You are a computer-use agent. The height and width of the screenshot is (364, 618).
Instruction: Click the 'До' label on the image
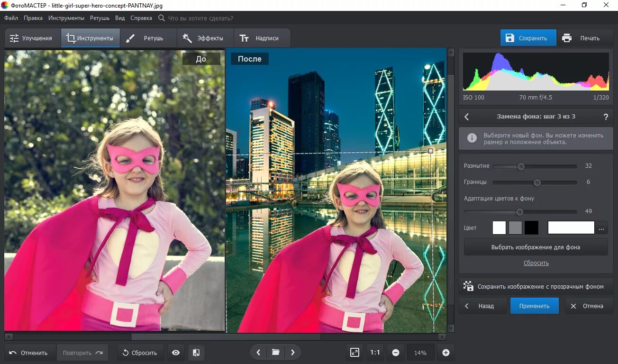[201, 59]
